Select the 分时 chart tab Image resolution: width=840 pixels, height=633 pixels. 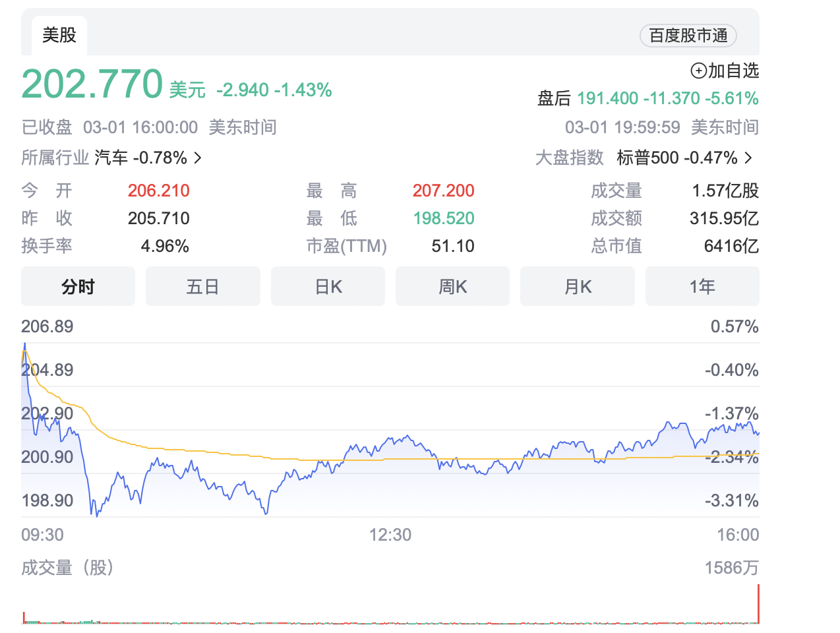pos(78,287)
